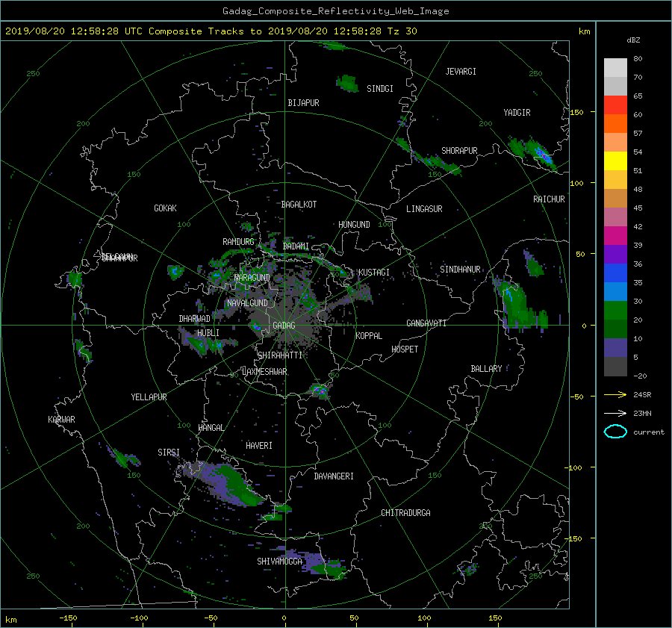Click the RAICHUR city label
672x628 pixels.
coord(549,199)
